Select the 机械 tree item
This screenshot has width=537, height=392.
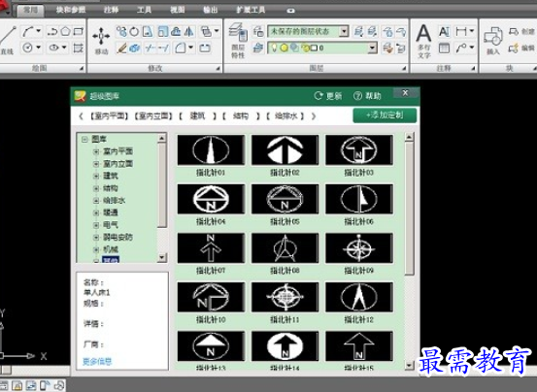click(111, 249)
